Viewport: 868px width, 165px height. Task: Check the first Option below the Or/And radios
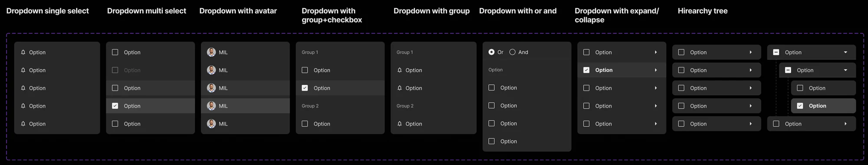pos(492,87)
